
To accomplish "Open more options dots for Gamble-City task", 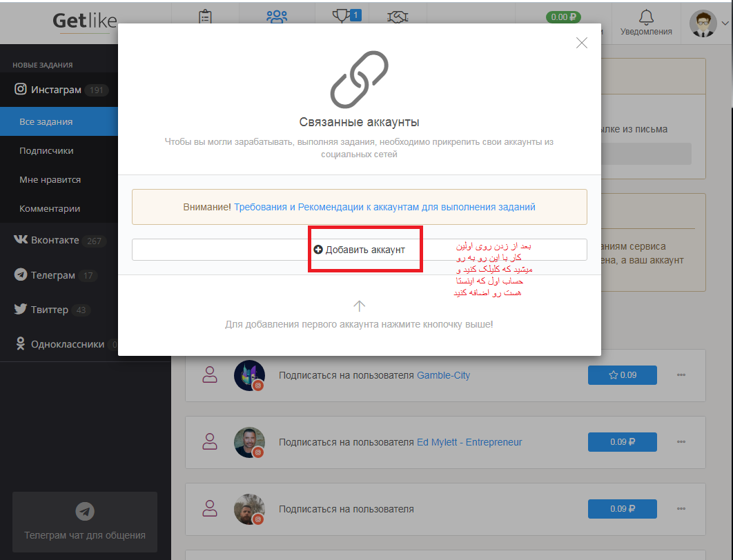I will point(681,375).
